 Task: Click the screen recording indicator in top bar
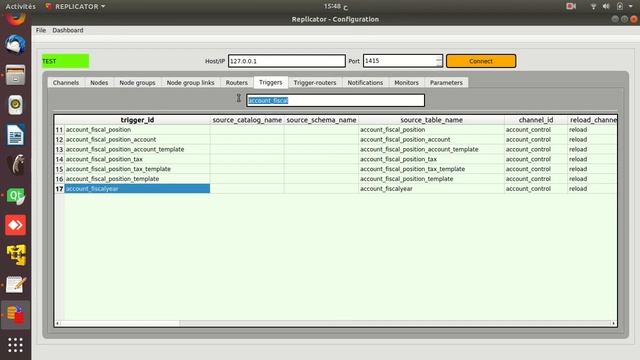tap(571, 6)
